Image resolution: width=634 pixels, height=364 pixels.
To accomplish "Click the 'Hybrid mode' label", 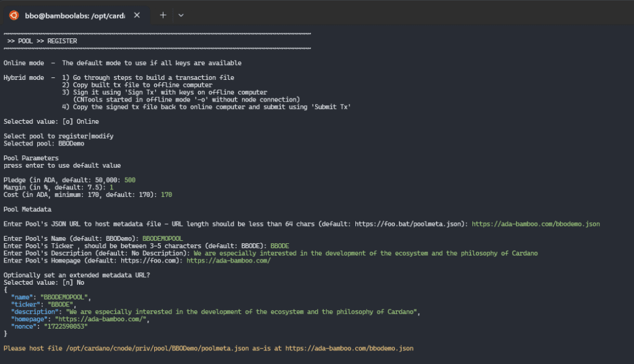I will [x=24, y=77].
